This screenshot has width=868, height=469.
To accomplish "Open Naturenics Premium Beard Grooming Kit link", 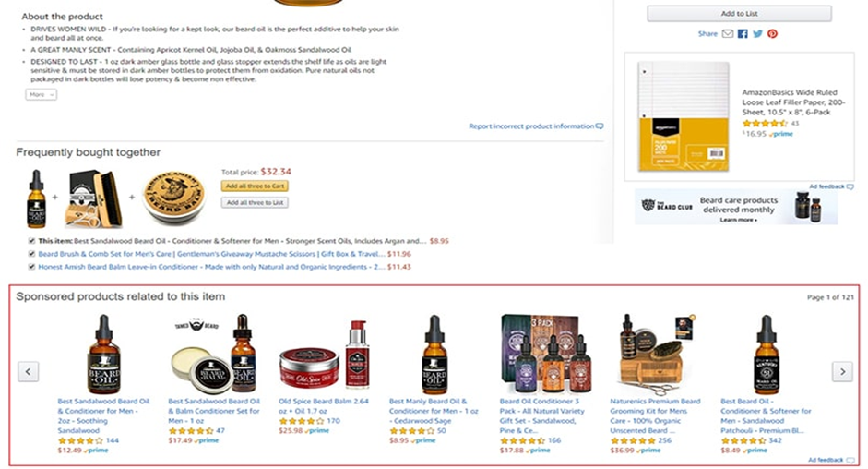I will point(655,415).
